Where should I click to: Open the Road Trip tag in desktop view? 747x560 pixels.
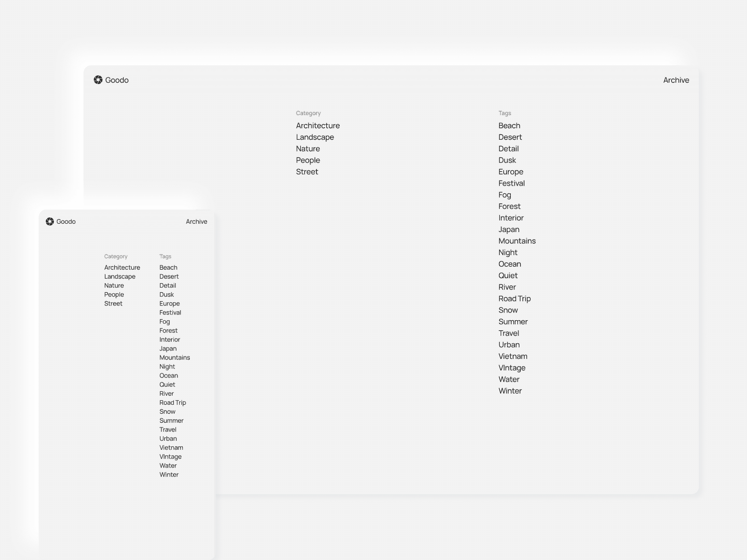pyautogui.click(x=514, y=299)
